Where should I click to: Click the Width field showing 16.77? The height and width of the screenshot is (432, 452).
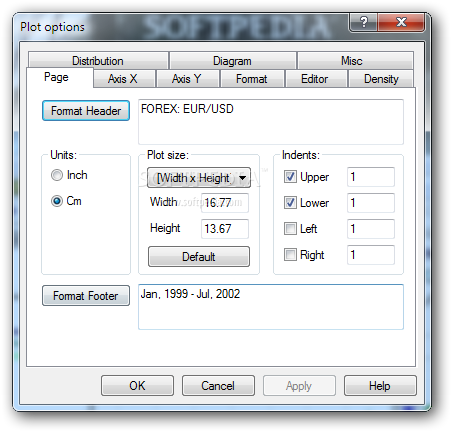[225, 203]
